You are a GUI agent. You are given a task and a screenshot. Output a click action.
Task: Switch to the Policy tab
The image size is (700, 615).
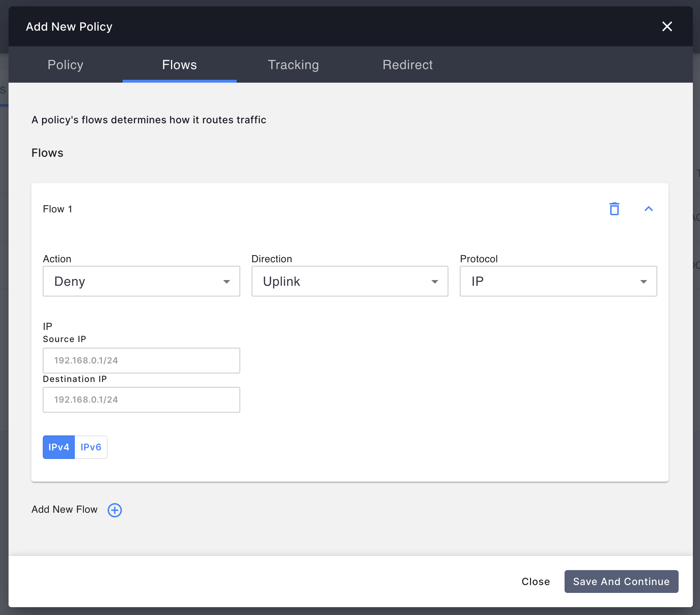(65, 65)
